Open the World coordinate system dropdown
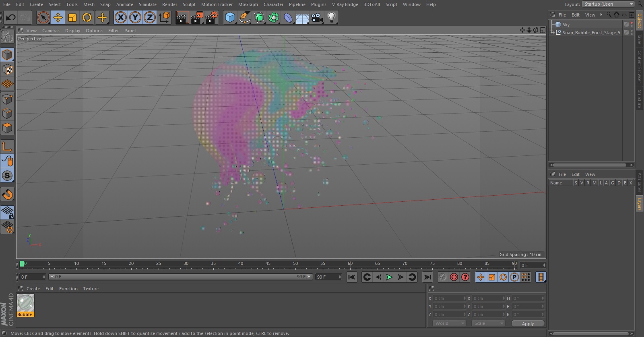Screen dimensions: 644x337 click(449, 323)
